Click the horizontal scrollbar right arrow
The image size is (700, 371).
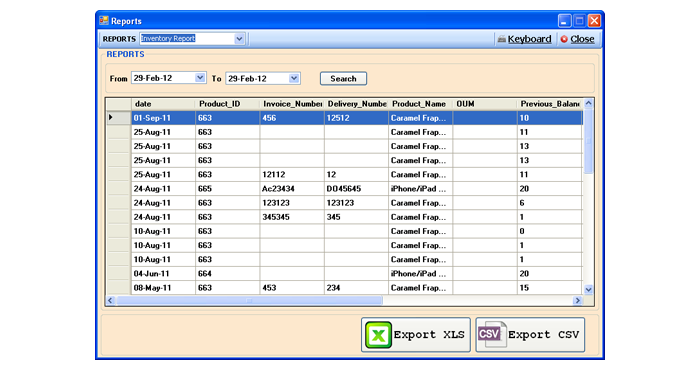pos(578,300)
